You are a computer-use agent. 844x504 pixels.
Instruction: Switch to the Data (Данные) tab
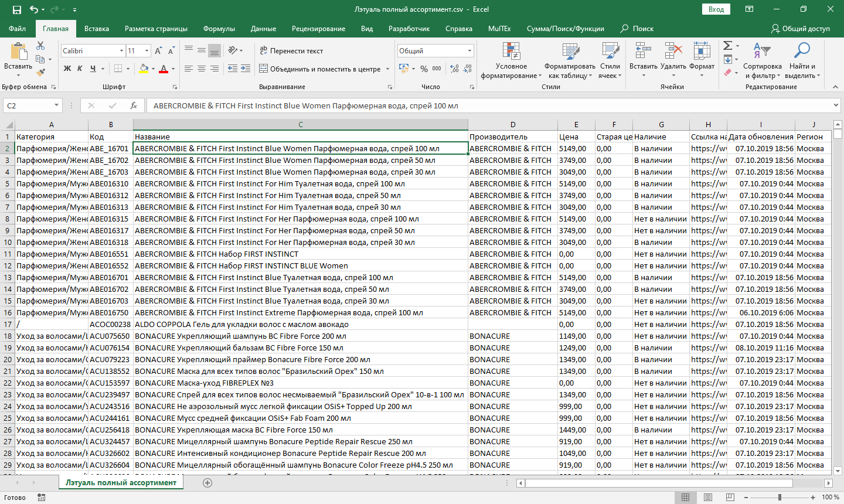tap(263, 29)
